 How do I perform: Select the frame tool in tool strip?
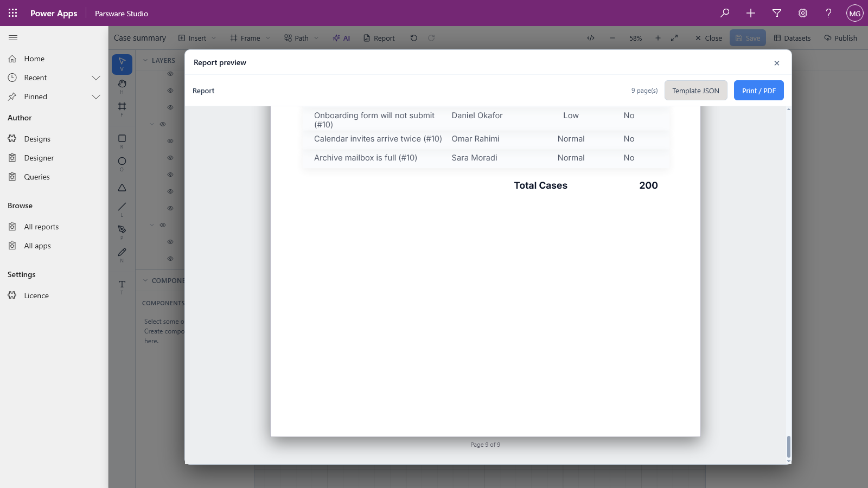click(x=122, y=108)
